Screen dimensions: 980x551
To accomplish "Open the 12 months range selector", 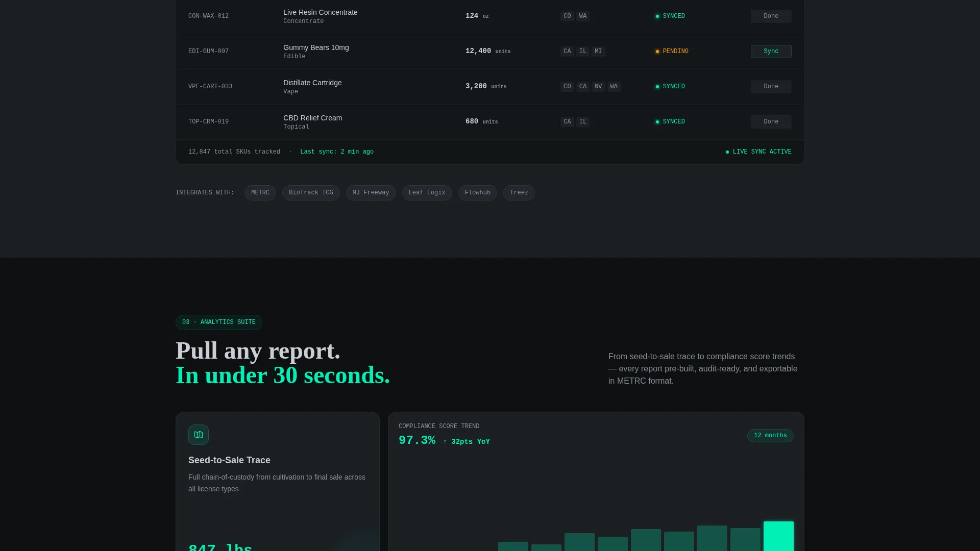I will (770, 436).
